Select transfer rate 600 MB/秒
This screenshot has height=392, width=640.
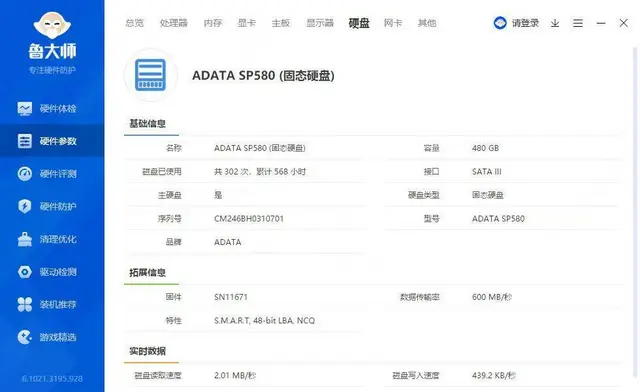tap(492, 297)
